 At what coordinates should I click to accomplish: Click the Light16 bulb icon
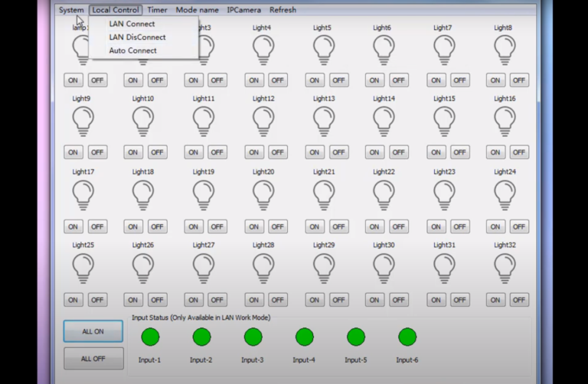pyautogui.click(x=505, y=121)
